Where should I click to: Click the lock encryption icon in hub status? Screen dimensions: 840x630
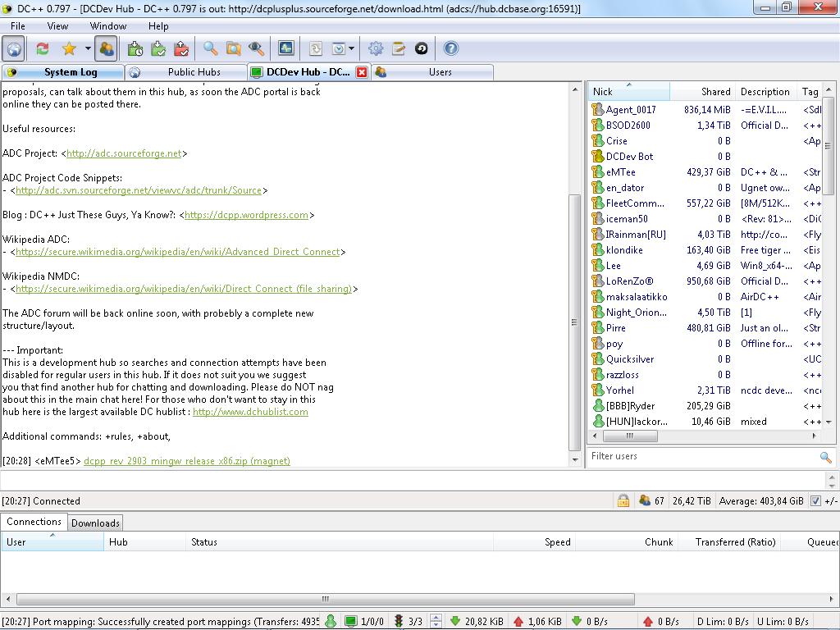623,501
